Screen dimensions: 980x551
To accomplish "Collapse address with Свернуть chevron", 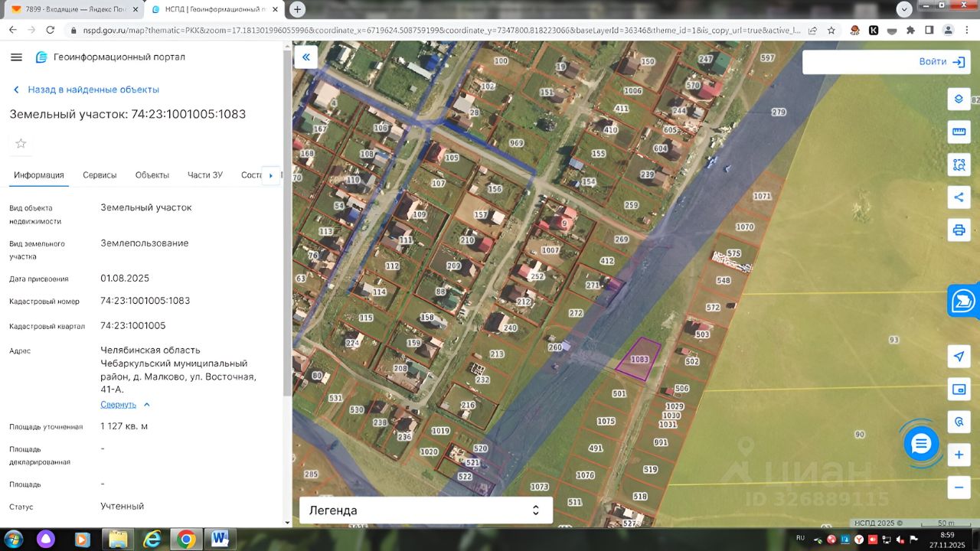I will pyautogui.click(x=126, y=404).
